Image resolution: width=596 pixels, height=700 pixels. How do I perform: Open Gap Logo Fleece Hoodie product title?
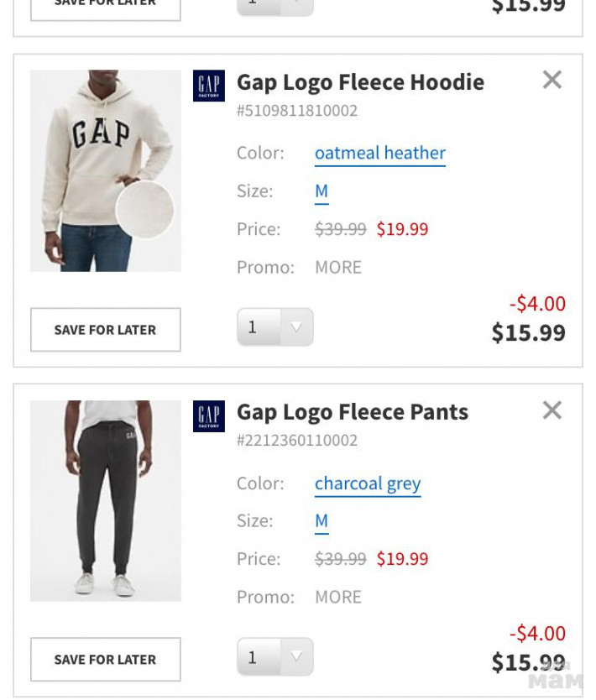pos(360,82)
